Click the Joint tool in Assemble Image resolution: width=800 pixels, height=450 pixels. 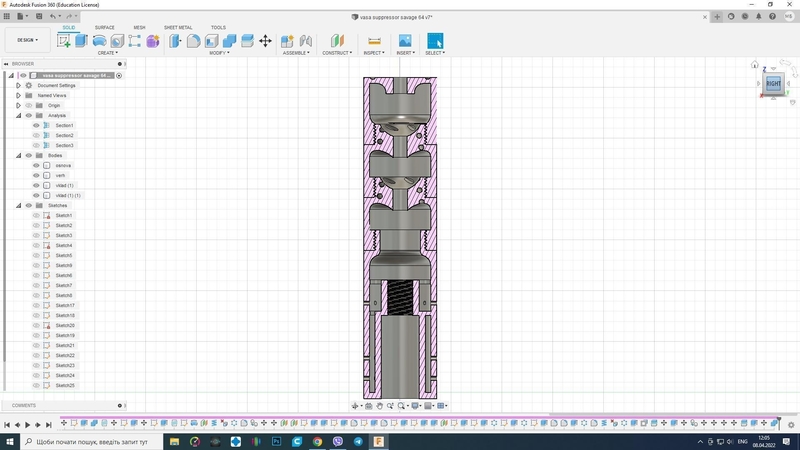coord(306,41)
